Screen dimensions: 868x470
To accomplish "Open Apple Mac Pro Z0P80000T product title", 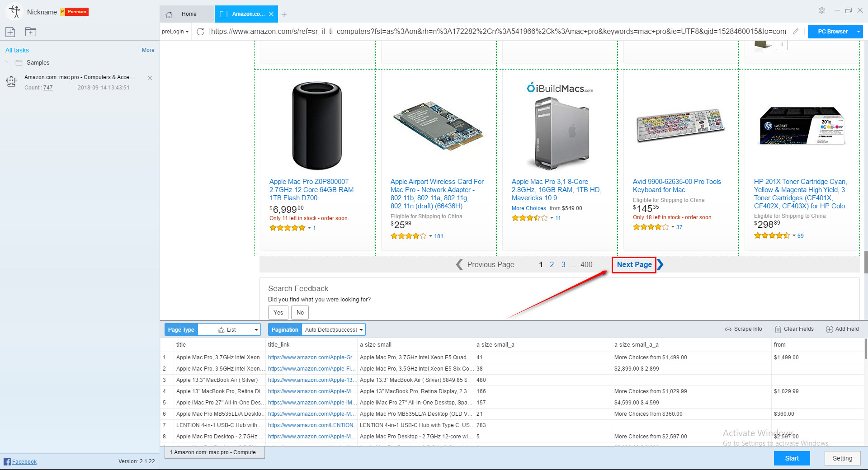I will [x=311, y=190].
